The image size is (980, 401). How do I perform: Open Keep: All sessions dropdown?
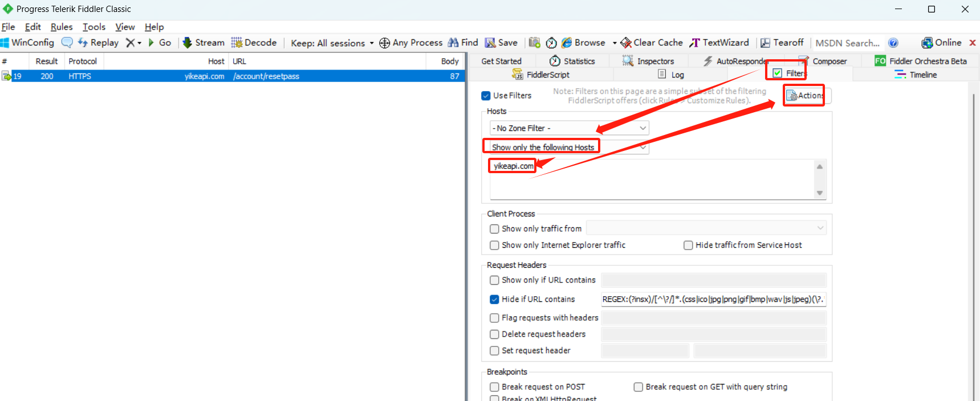pyautogui.click(x=332, y=43)
